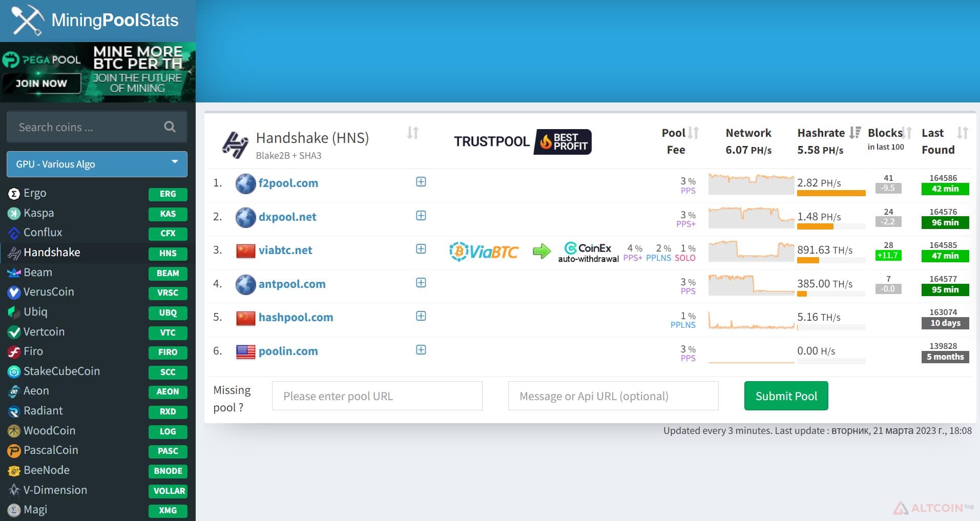Select Handshake in the coin sidebar
Screen dimensions: 980x521
(97, 253)
